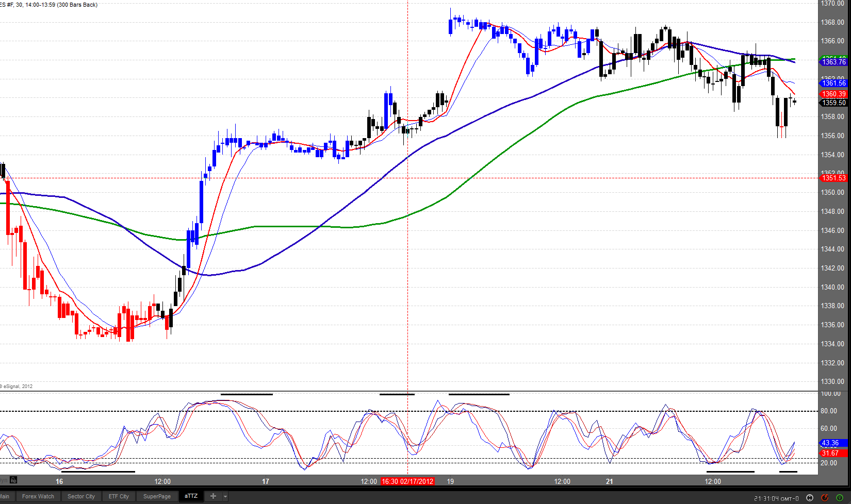This screenshot has width=851, height=504.
Task: Click the 1370.00 price axis label
Action: pos(832,4)
